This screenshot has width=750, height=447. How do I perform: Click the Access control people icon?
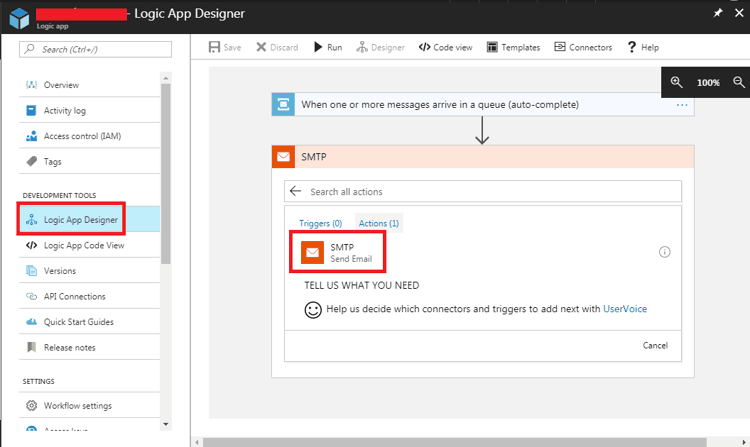tap(32, 136)
